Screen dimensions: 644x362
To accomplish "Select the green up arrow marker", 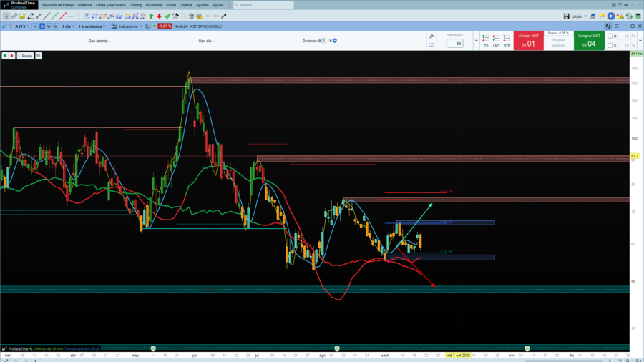I will click(x=151, y=16).
